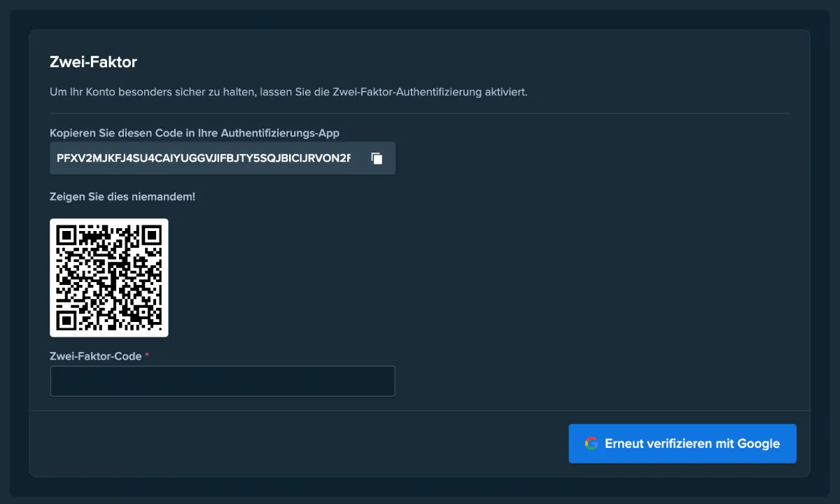Click the QR code's bottom-left finder square

[x=66, y=321]
